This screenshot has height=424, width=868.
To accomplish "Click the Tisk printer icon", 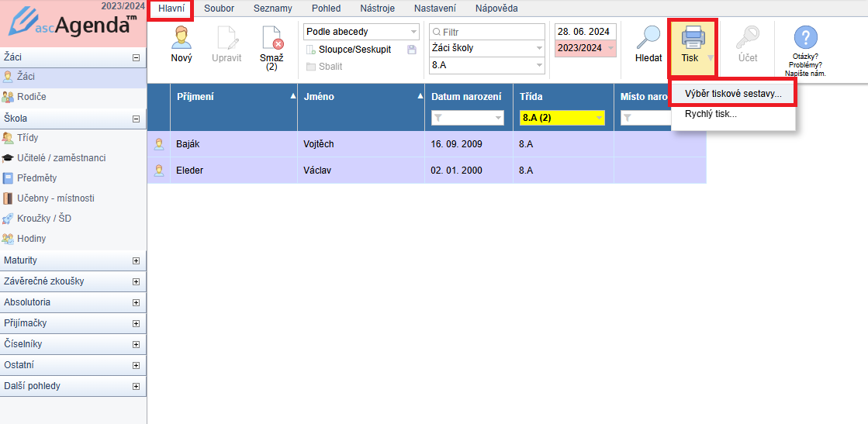I will click(693, 38).
